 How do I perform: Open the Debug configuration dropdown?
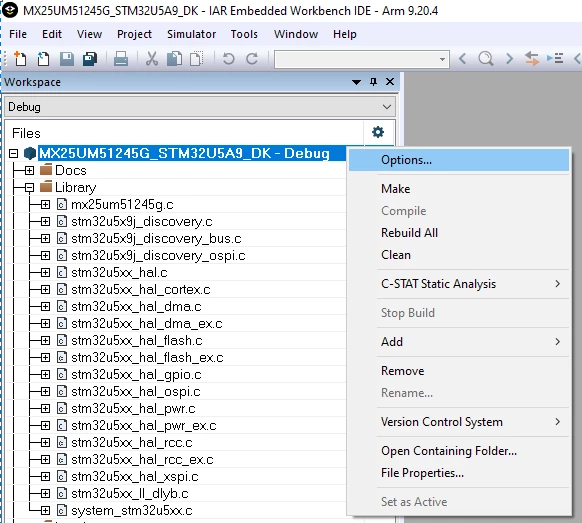pyautogui.click(x=200, y=107)
